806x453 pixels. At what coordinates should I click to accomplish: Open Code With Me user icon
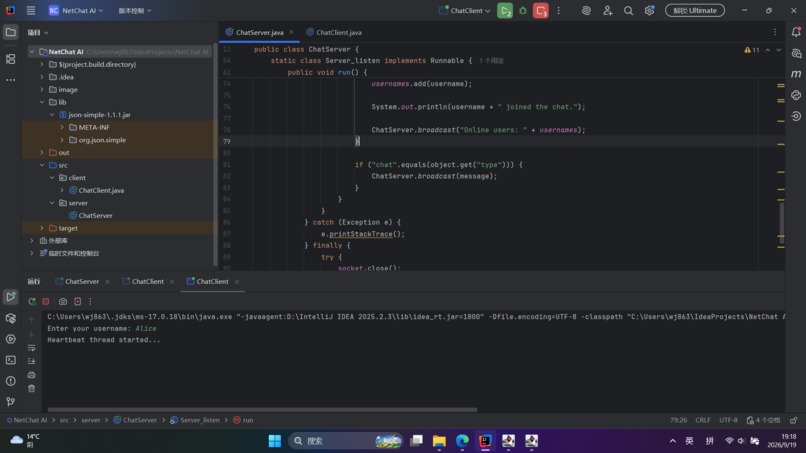pyautogui.click(x=608, y=10)
